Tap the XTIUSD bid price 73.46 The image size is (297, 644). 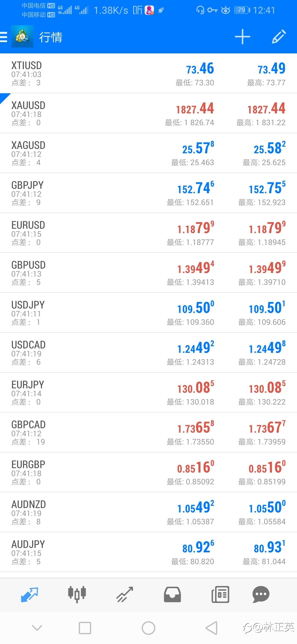[200, 69]
